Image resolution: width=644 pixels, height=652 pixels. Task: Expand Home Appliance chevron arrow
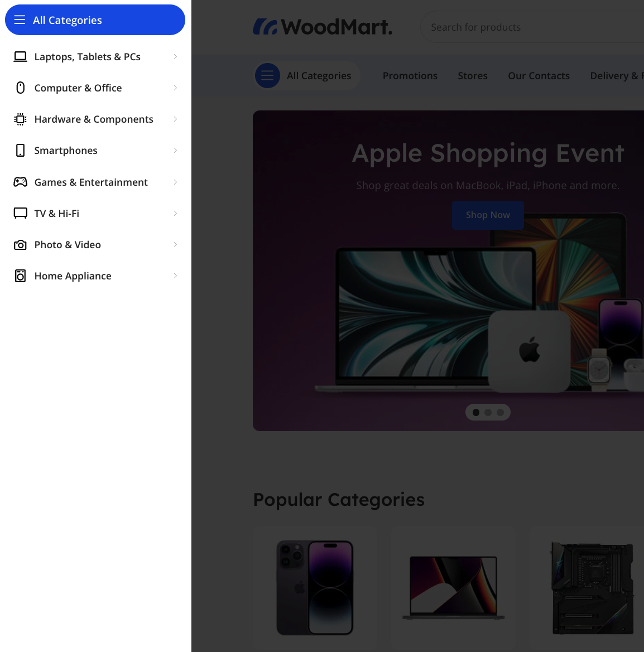point(175,276)
